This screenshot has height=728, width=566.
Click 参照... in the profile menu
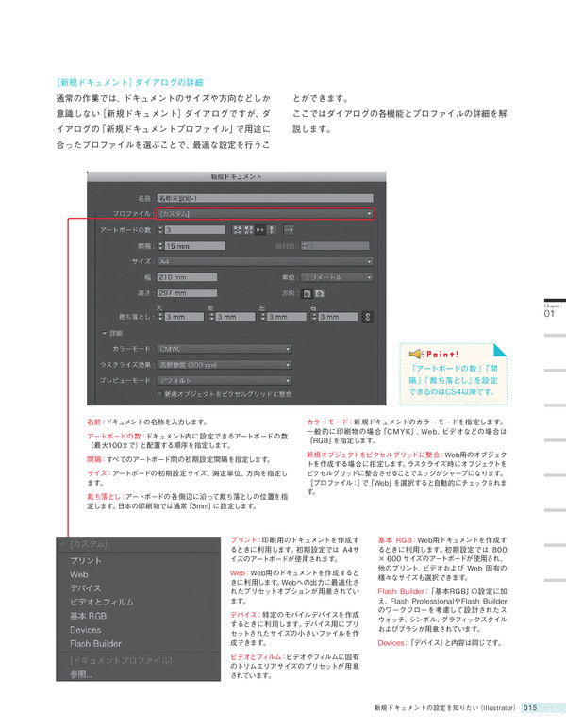click(x=83, y=674)
